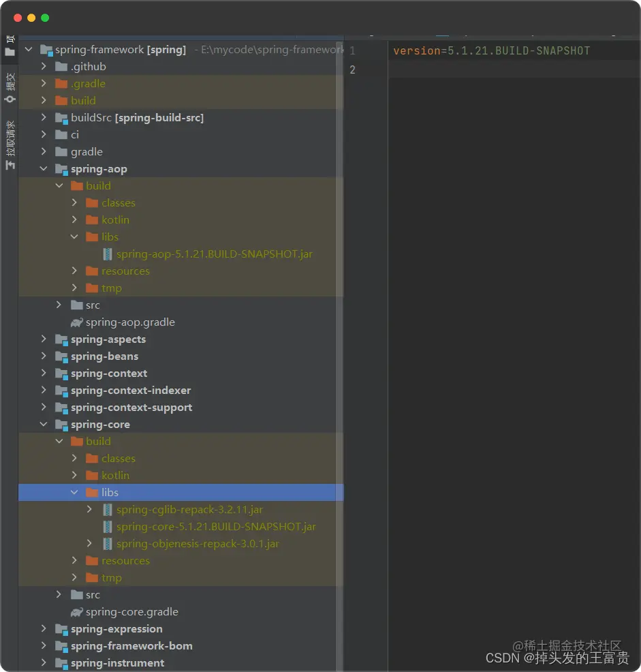The height and width of the screenshot is (672, 641).
Task: Click the spring-core jar archive icon
Action: coord(108,527)
